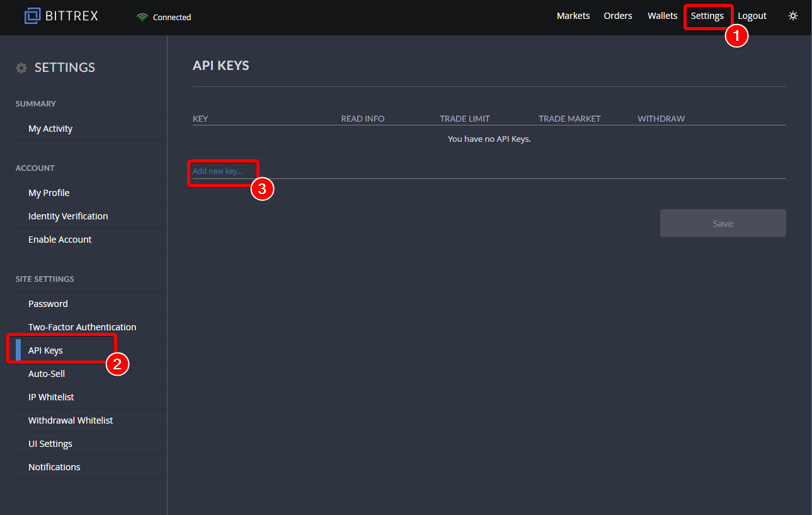Click the Bittrex logo icon
The image size is (812, 515).
(33, 16)
